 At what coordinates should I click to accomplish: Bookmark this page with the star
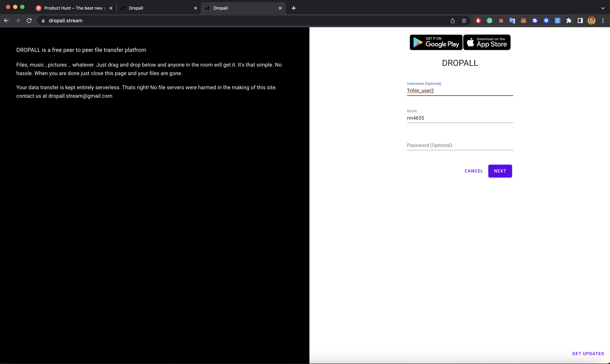pos(464,21)
